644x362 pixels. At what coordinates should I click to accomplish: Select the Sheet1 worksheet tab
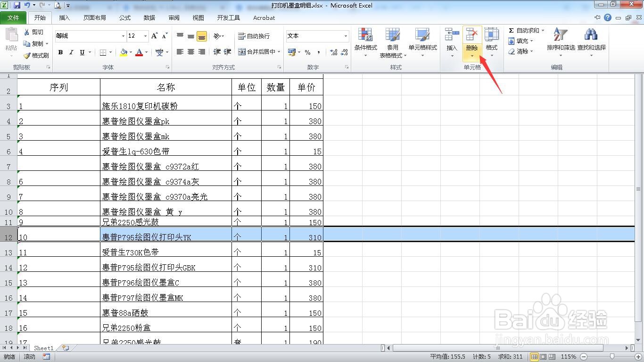tap(43, 348)
